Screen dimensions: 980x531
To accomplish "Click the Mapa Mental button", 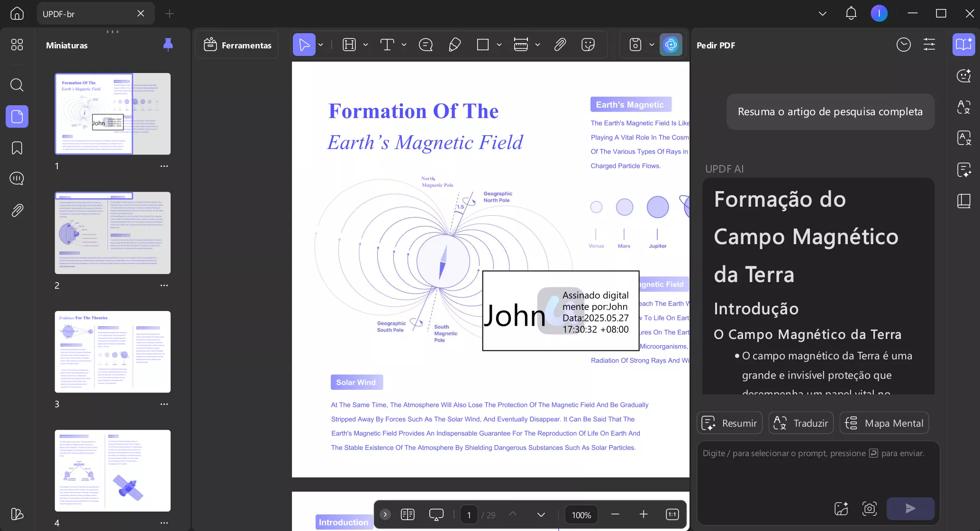I will click(884, 423).
